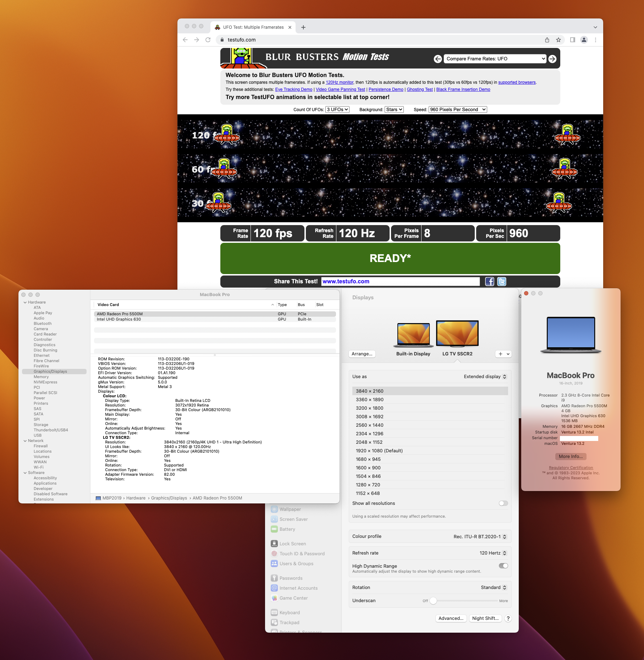The image size is (644, 660).
Task: Reload the testufo.com page
Action: 208,40
